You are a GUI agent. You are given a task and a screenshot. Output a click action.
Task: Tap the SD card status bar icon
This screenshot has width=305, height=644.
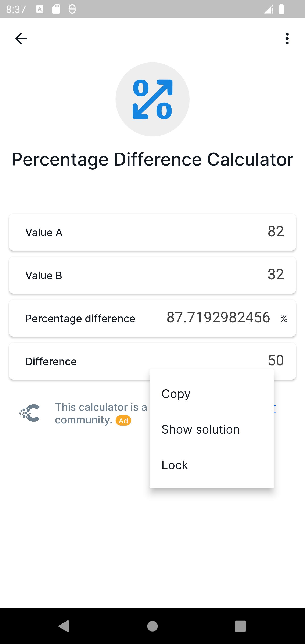click(56, 9)
